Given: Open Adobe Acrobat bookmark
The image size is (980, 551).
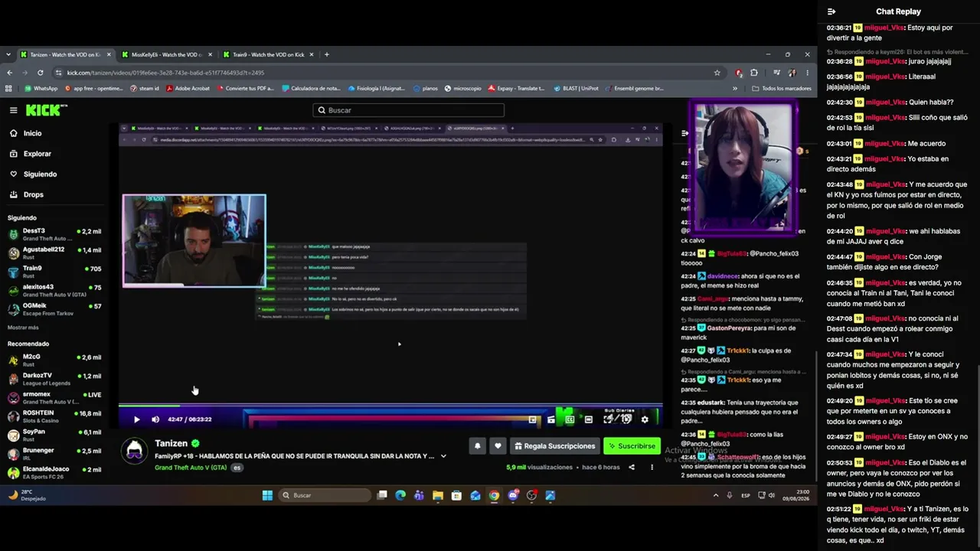Looking at the screenshot, I should [187, 89].
